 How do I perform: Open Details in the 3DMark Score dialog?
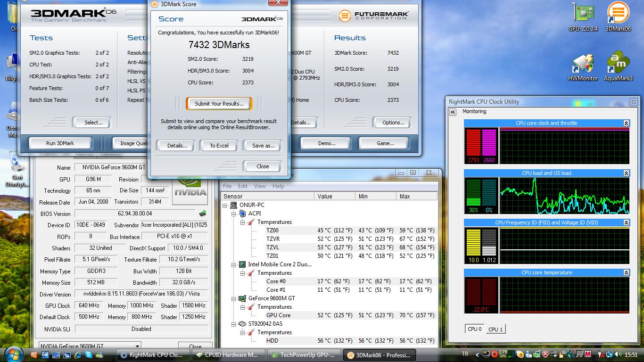(x=177, y=146)
